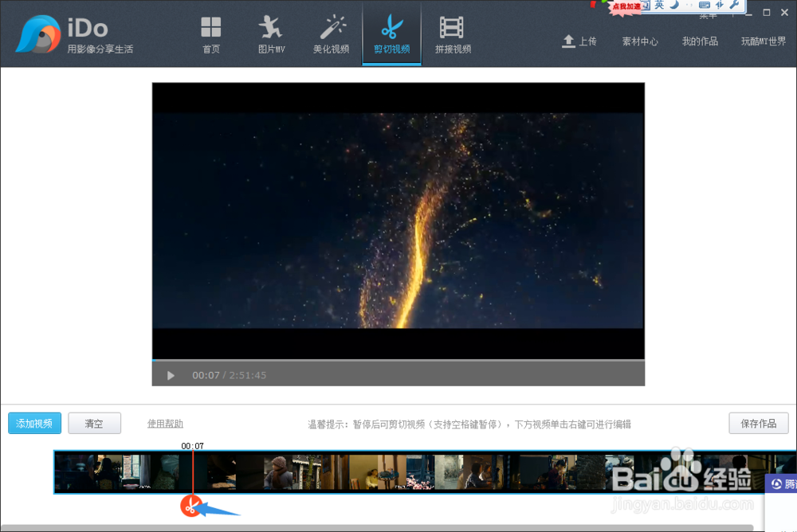Click the iDo logo
This screenshot has height=532, width=797.
[x=74, y=34]
